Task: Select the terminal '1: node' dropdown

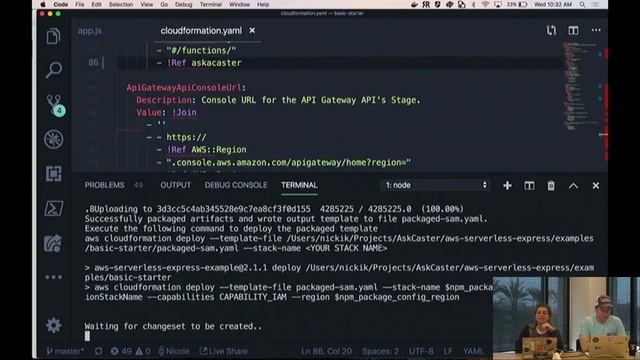Action: [435, 185]
